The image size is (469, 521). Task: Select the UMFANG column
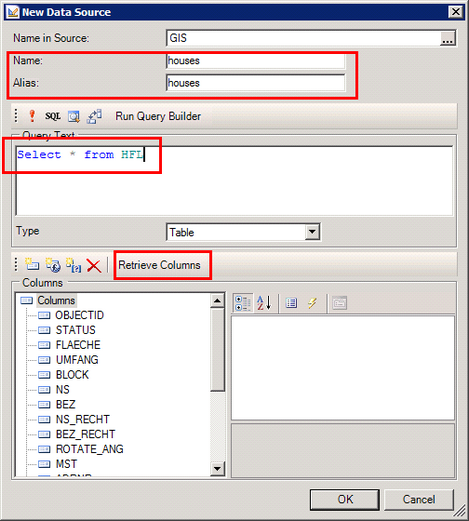point(77,360)
